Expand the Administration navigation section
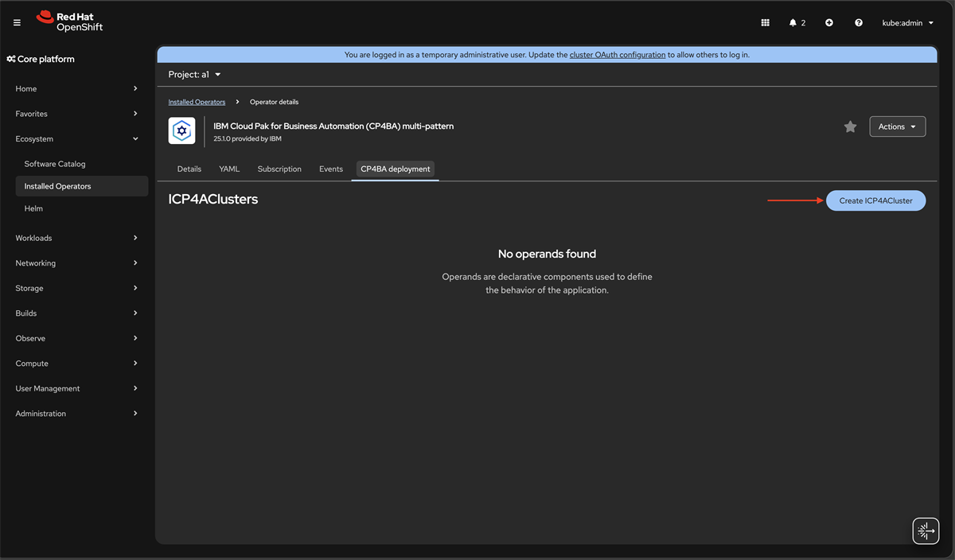The height and width of the screenshot is (560, 955). point(76,414)
